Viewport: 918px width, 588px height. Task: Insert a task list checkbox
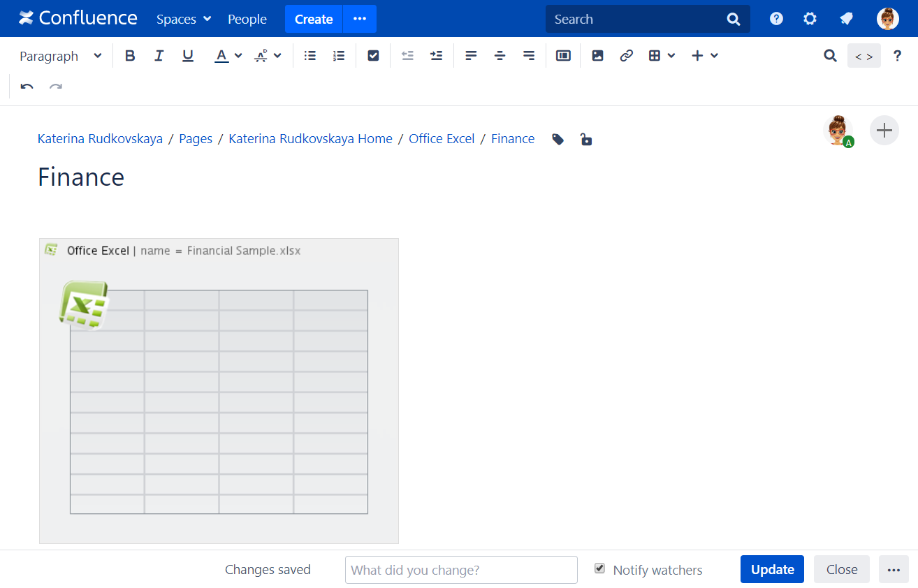pyautogui.click(x=373, y=56)
